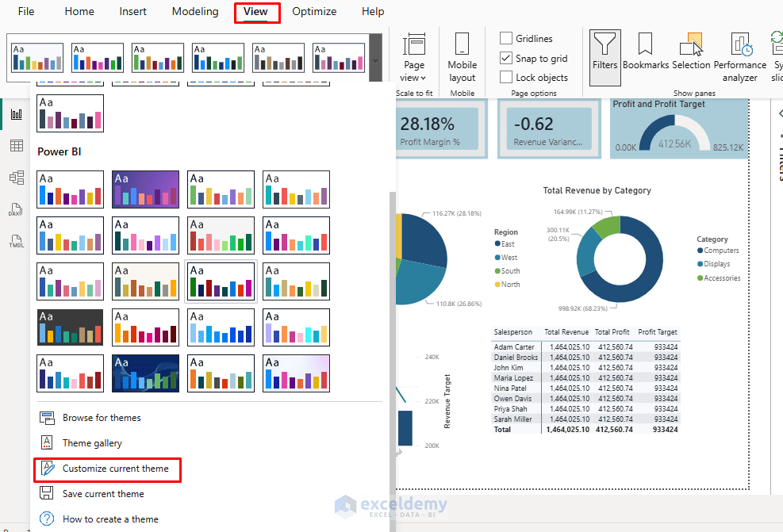Screen dimensions: 783x532
Task: Click the Salesperson column header
Action: tap(512, 332)
